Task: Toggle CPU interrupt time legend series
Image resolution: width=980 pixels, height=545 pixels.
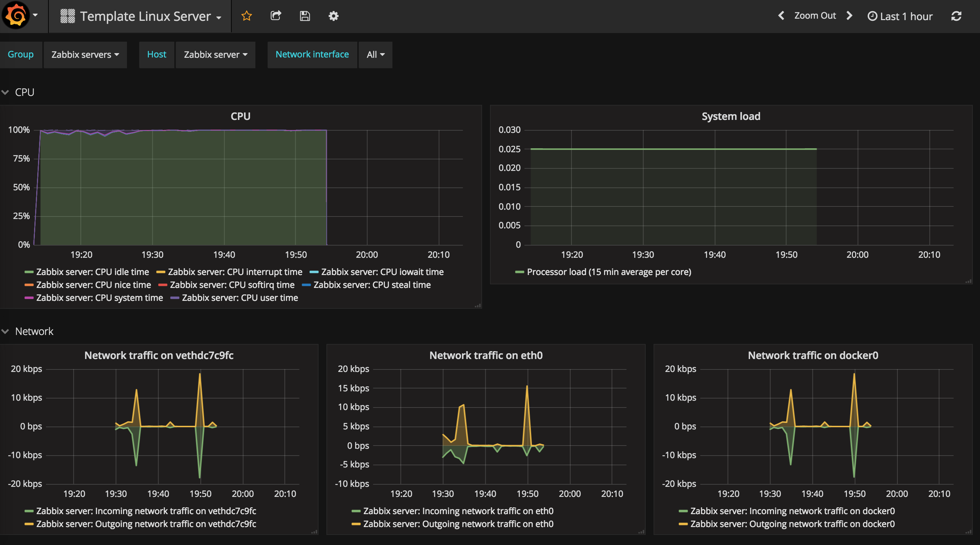Action: [235, 272]
